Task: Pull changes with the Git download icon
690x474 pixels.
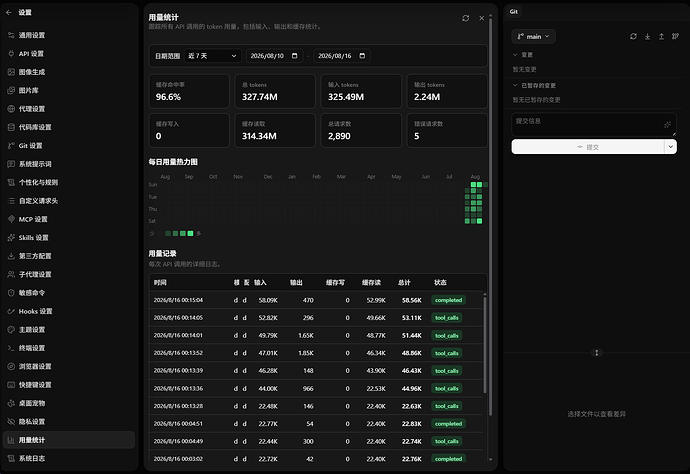Action: (647, 37)
